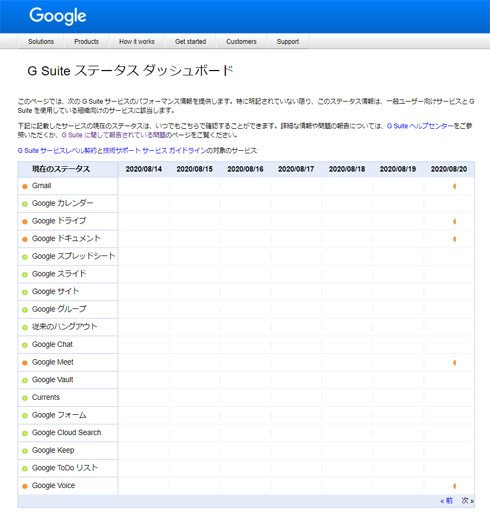Open the Gmail incident marker on 2020/08/20
Image resolution: width=490 pixels, height=519 pixels.
[x=455, y=186]
